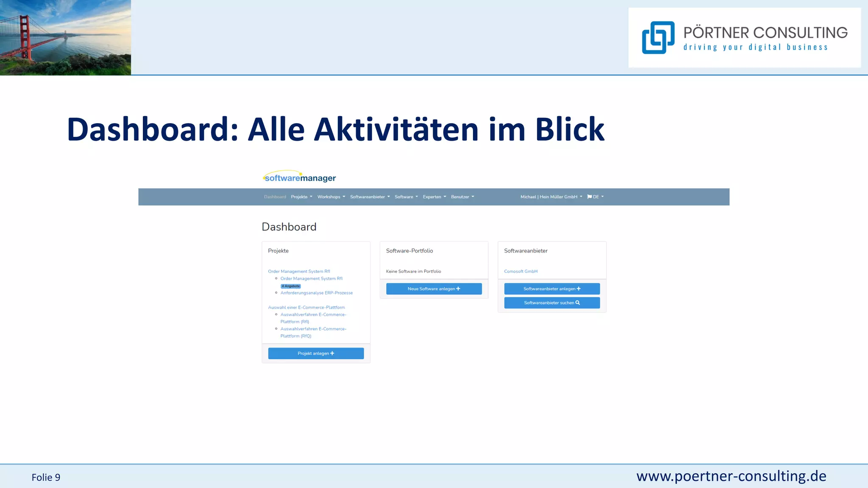
Task: Open Auswahl einer E-Commerce-Plattform project
Action: [x=306, y=308]
